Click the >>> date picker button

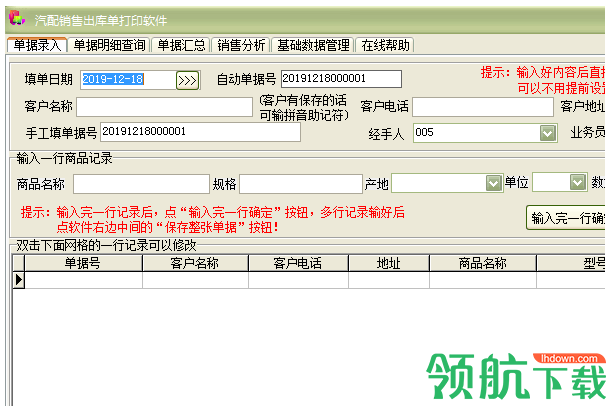[x=188, y=80]
